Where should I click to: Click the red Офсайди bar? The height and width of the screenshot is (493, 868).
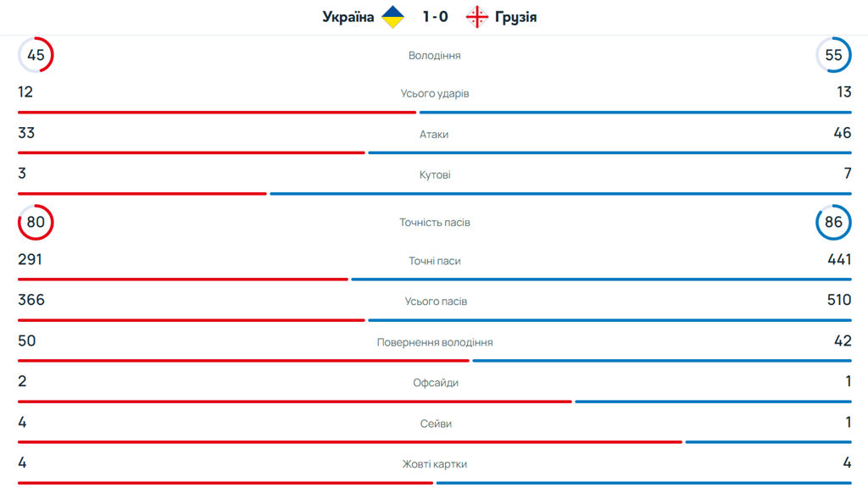click(295, 402)
